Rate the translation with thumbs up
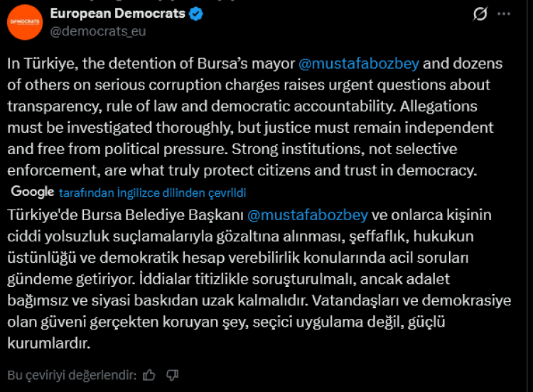Screen dimensions: 533x392 coord(149,374)
